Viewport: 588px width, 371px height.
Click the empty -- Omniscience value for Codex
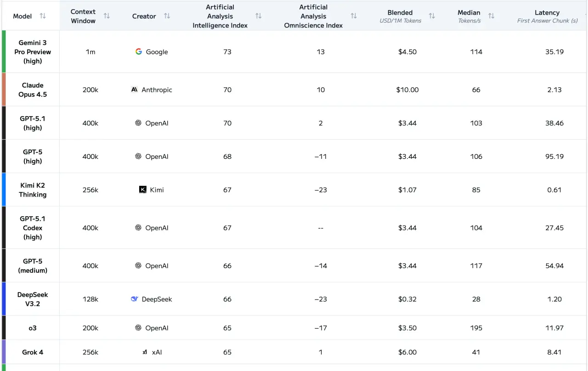(x=321, y=228)
